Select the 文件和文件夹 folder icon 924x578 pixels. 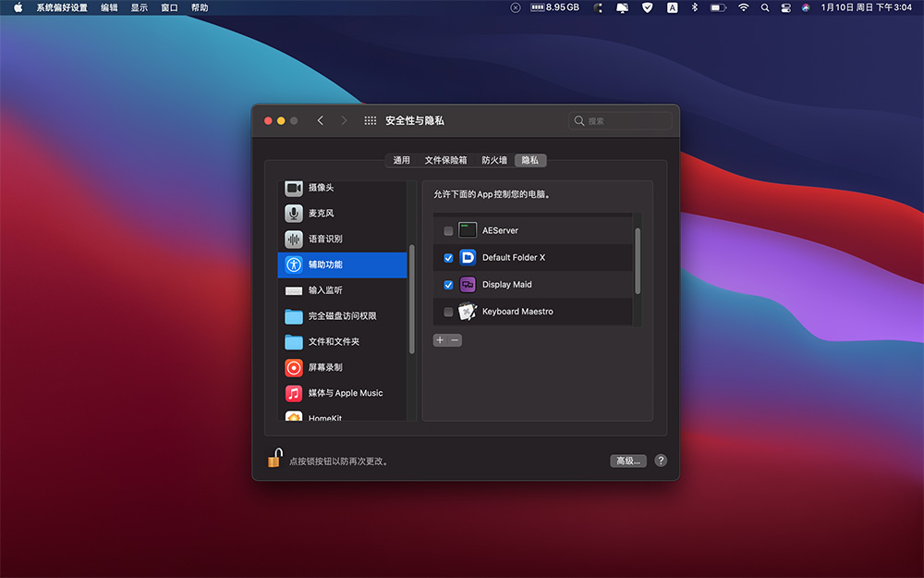coord(294,342)
